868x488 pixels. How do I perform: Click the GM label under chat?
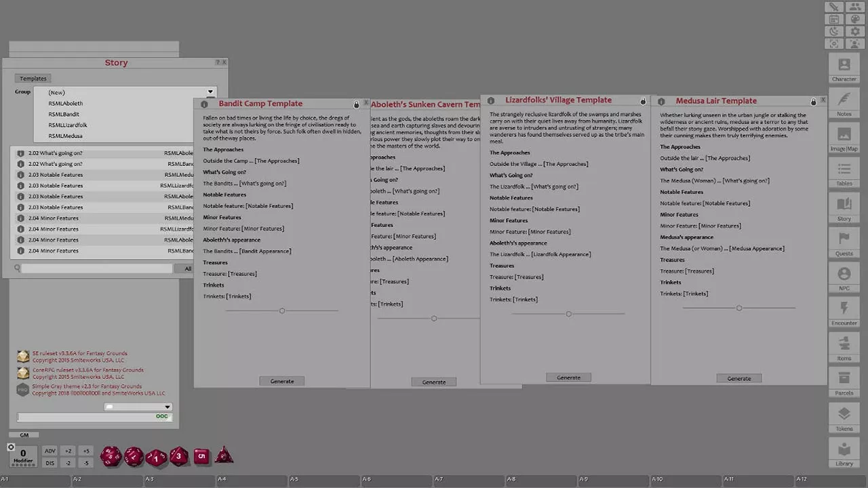pyautogui.click(x=24, y=435)
